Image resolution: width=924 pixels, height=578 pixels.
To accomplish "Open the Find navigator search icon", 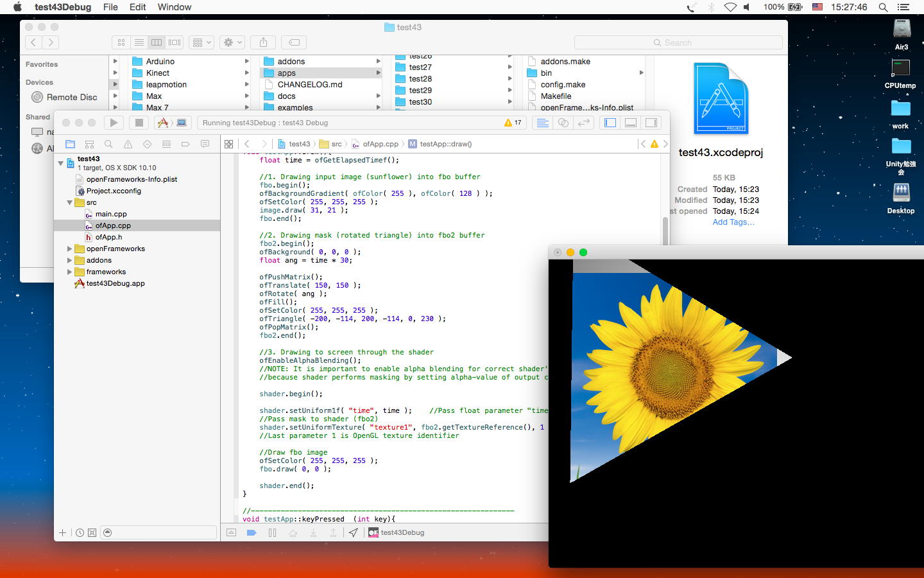I will click(x=108, y=144).
